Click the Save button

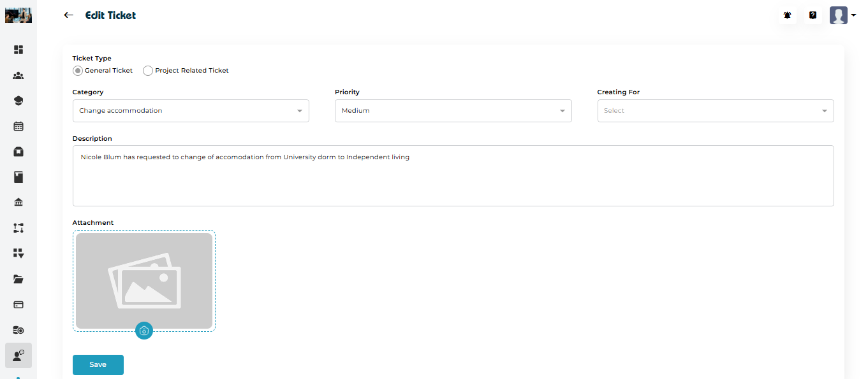[x=98, y=365]
